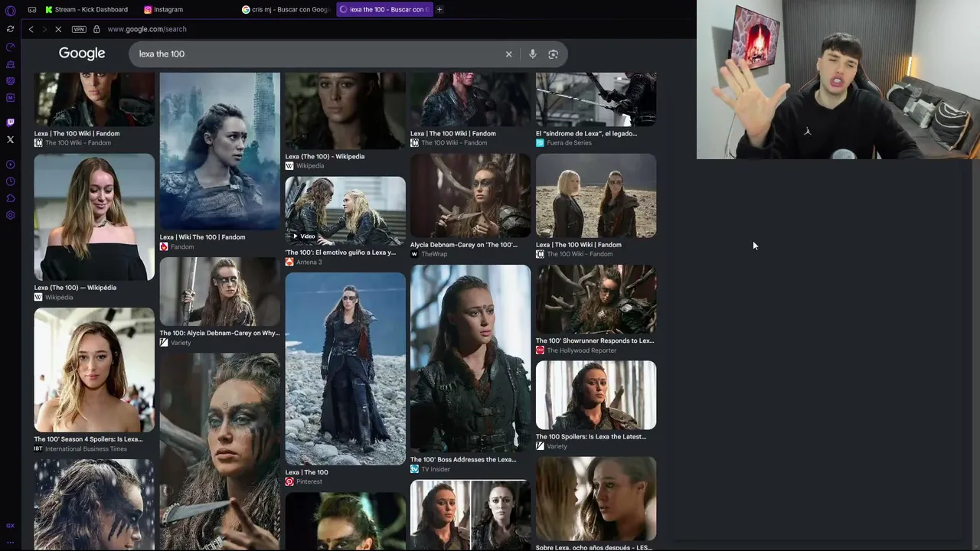Click the circular-arrows sync icon in the sidebar

click(10, 29)
